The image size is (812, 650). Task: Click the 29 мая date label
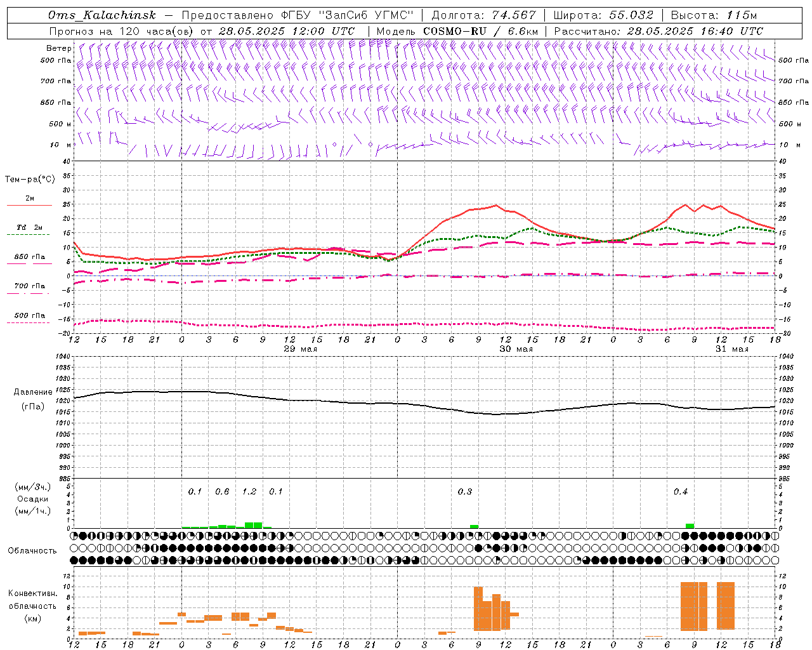pyautogui.click(x=301, y=349)
